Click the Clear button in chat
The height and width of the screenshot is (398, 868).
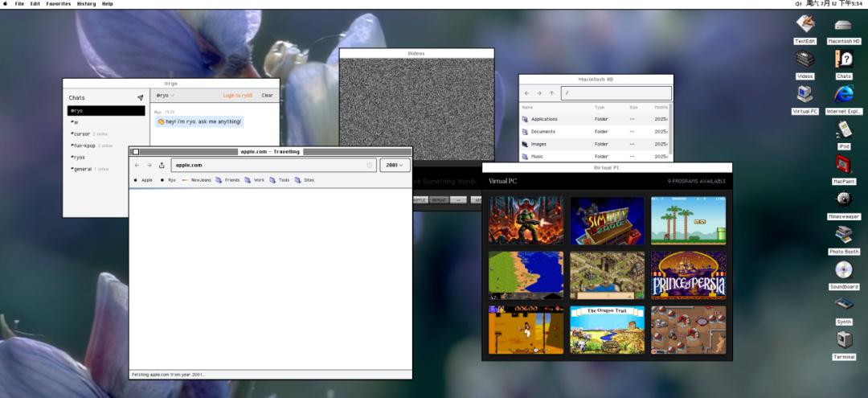268,95
